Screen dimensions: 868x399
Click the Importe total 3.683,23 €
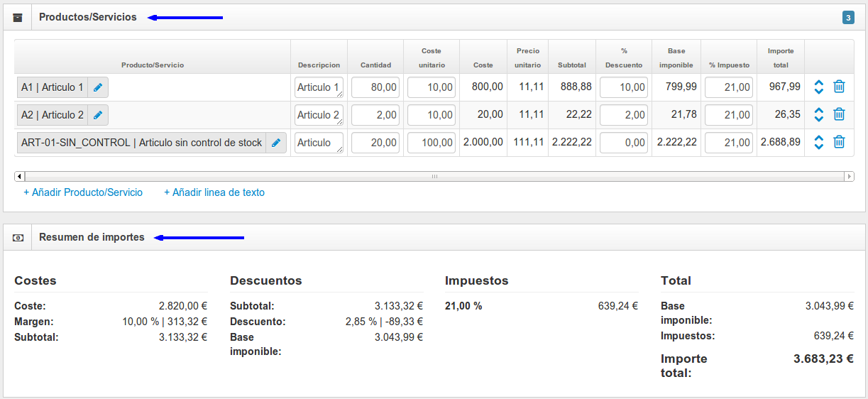823,359
